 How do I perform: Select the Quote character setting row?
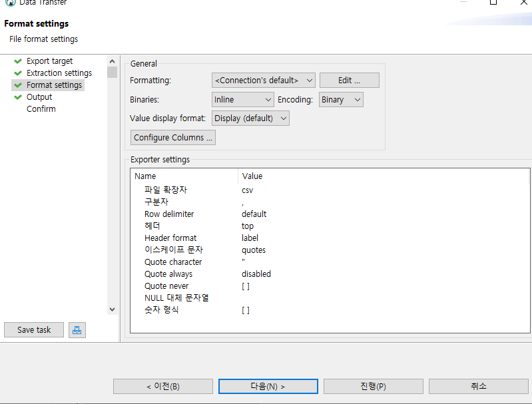point(330,262)
